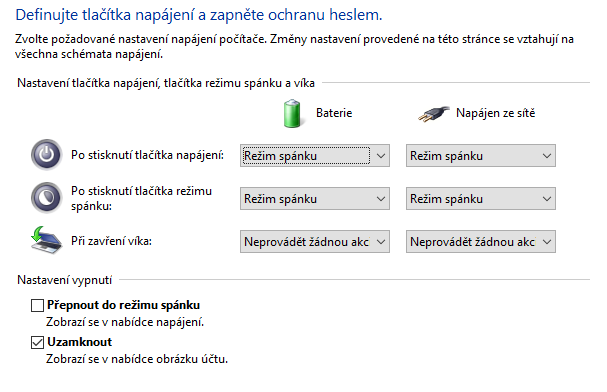
Task: Click the green battery icon
Action: pyautogui.click(x=292, y=113)
